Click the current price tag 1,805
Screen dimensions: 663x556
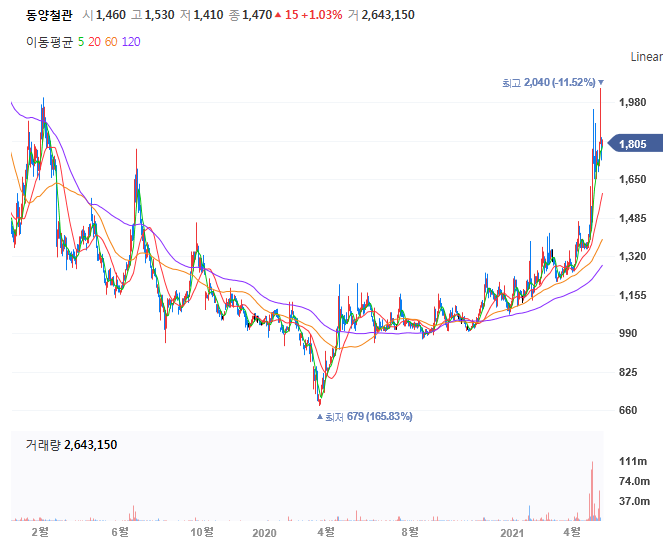click(x=635, y=144)
